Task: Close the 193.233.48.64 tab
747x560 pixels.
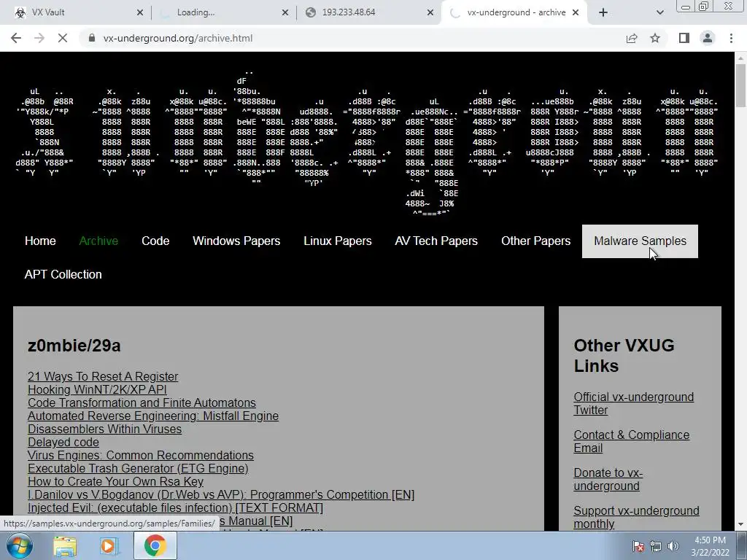Action: click(430, 12)
